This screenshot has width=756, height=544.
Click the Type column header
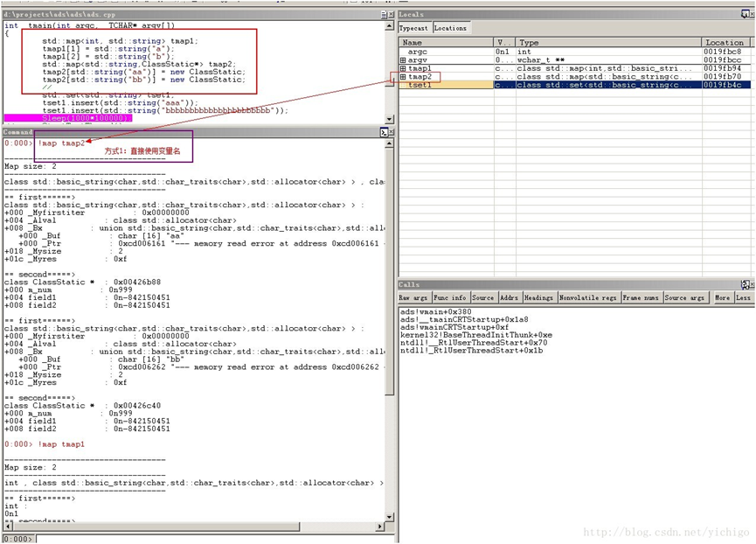click(x=609, y=43)
